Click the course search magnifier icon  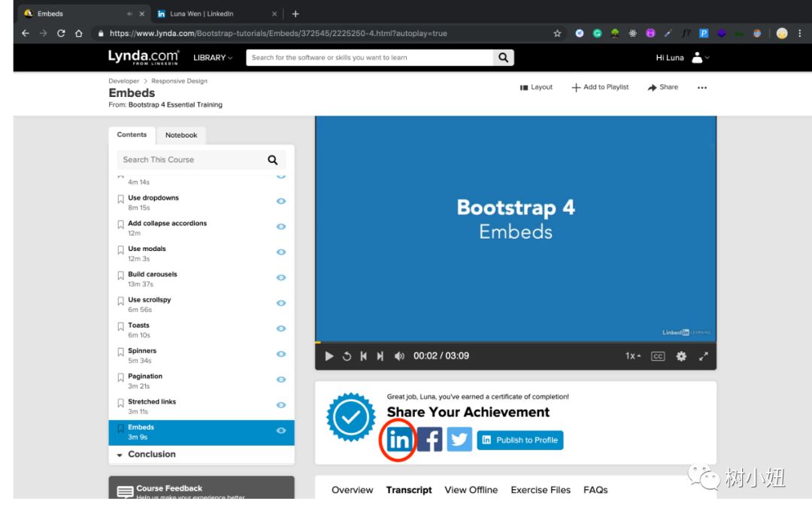[x=272, y=160]
